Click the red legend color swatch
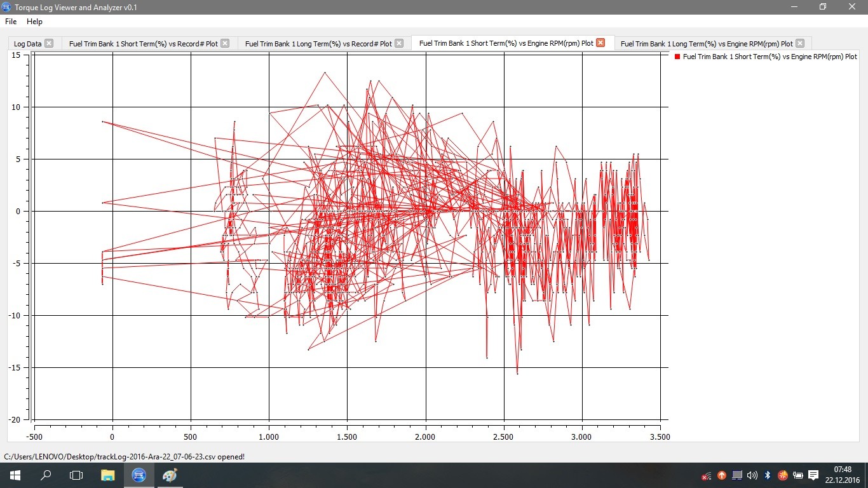Screen dimensions: 868x488 click(677, 57)
